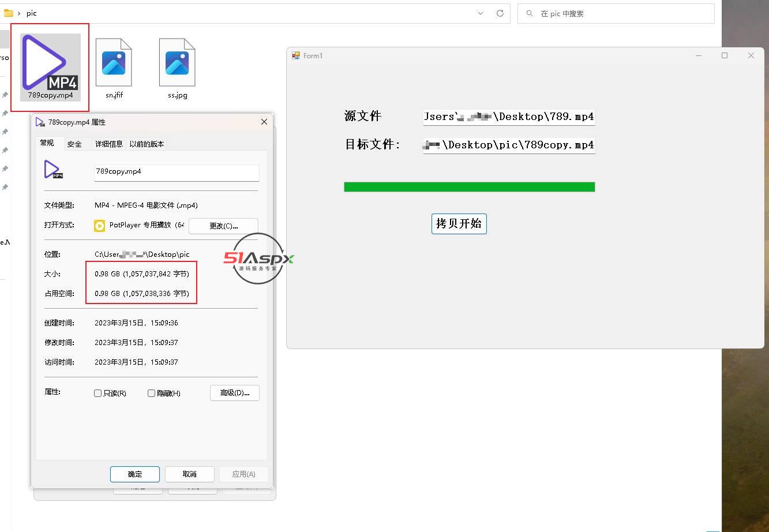Click the green copy progress bar
This screenshot has width=769, height=532.
coord(470,187)
